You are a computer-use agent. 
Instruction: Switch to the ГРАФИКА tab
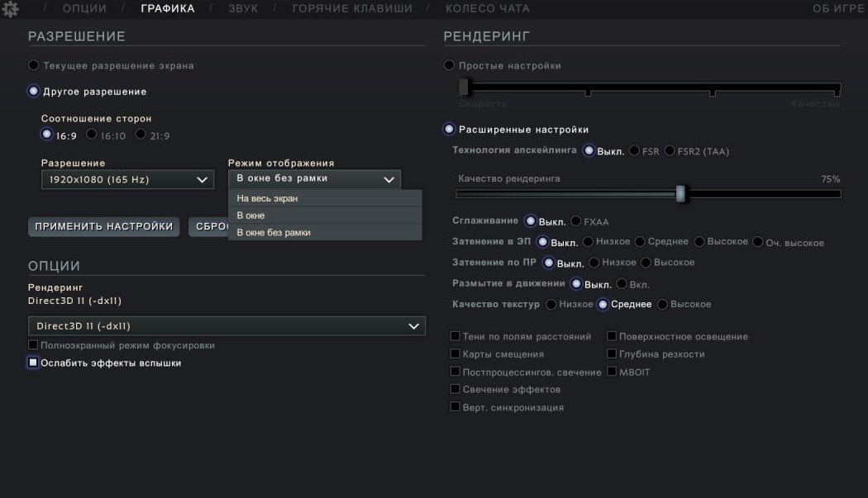click(168, 8)
